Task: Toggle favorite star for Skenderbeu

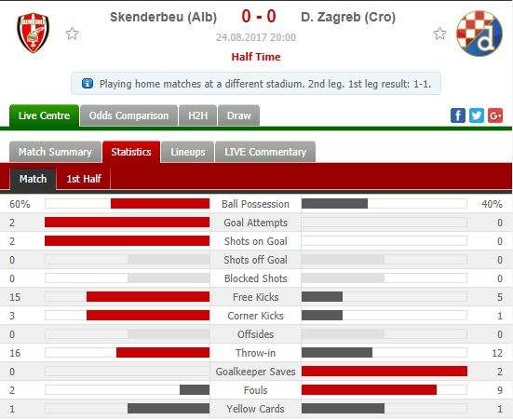Action: (x=72, y=34)
